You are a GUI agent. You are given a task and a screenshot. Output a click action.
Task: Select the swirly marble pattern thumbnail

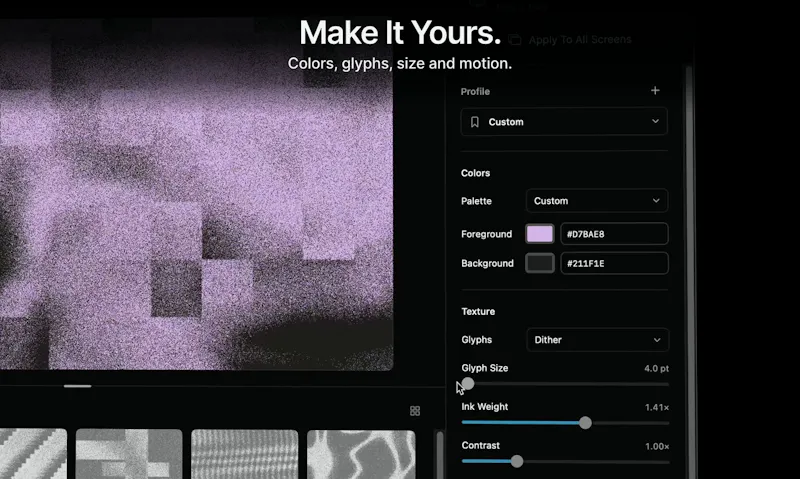(361, 454)
